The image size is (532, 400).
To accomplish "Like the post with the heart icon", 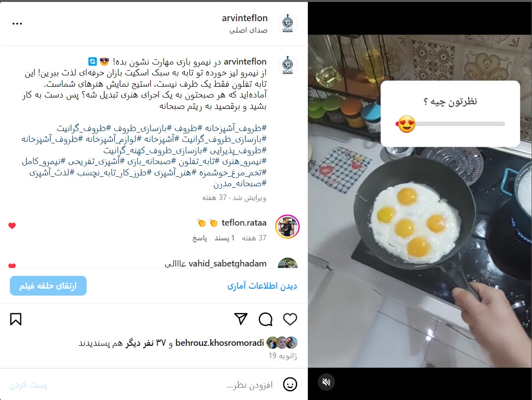I will (290, 319).
